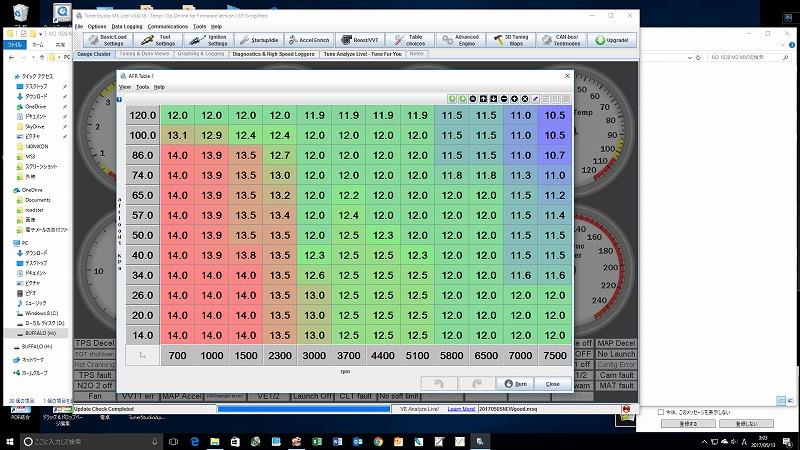Open CAN-bus/Testmodes toolbar menu

tap(561, 40)
